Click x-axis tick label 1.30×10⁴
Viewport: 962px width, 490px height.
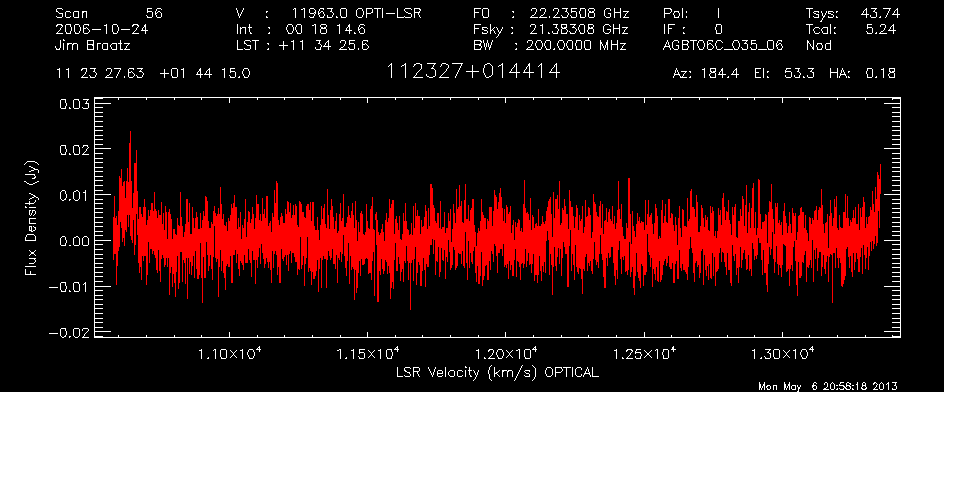pyautogui.click(x=783, y=354)
